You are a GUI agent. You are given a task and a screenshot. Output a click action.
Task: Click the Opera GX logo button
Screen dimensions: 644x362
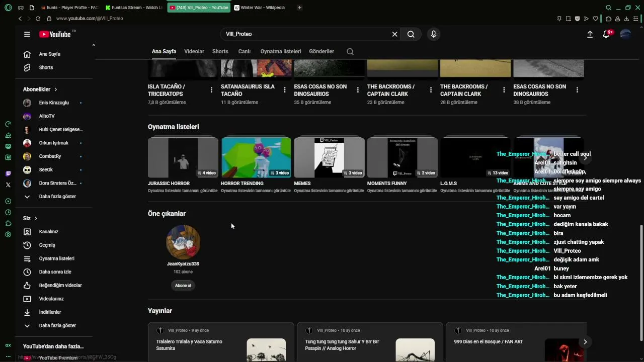[8, 8]
